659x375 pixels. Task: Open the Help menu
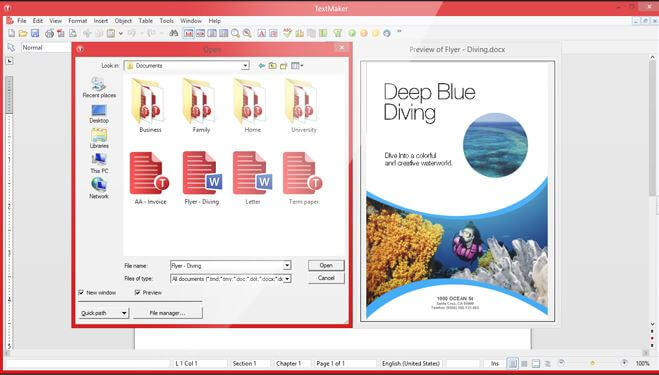click(x=215, y=21)
